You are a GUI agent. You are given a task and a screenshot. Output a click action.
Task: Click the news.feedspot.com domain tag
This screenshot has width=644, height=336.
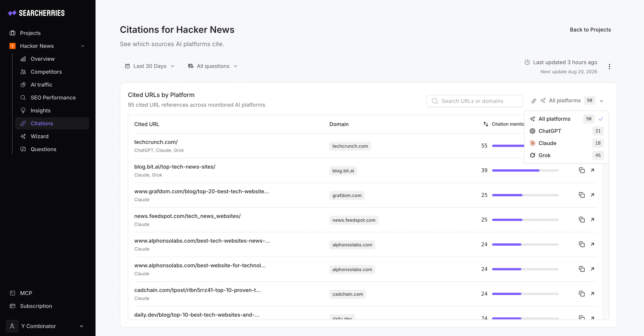354,220
